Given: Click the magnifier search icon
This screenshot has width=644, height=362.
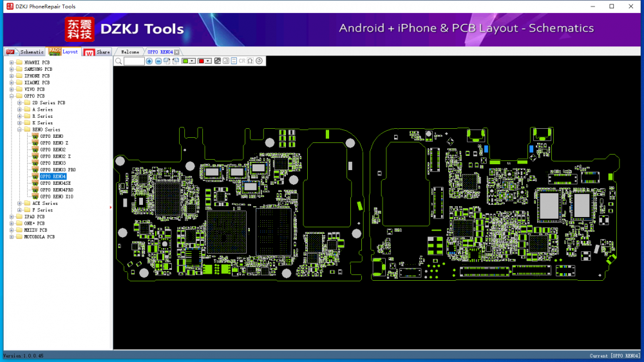Looking at the screenshot, I should pyautogui.click(x=118, y=61).
